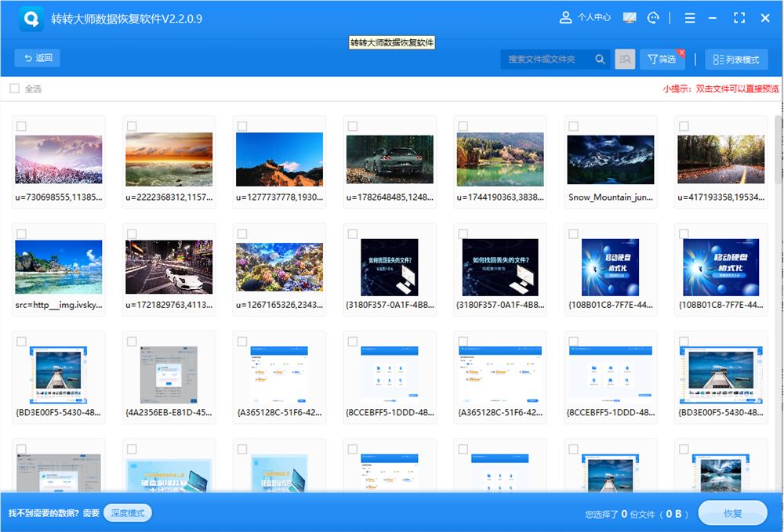
Task: Check the box for u=1277737778 image
Action: (x=242, y=126)
